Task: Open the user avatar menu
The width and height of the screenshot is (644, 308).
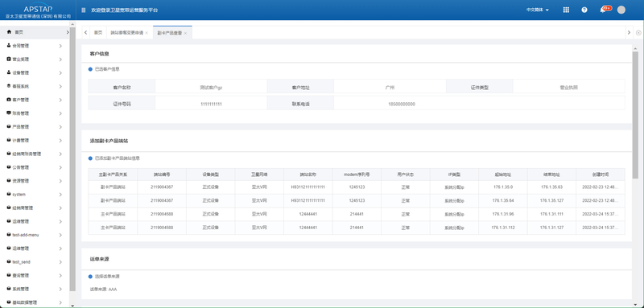Action: tap(621, 10)
